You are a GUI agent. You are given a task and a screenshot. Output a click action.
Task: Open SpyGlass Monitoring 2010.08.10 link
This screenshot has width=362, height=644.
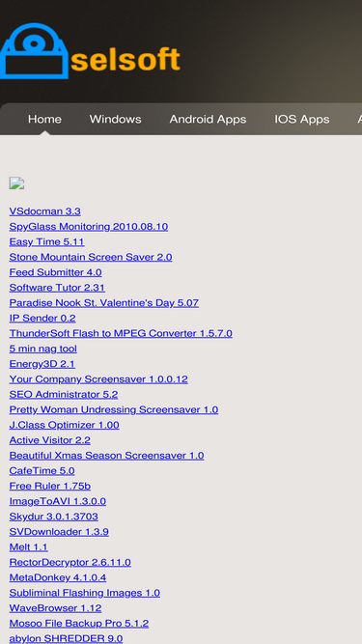coord(89,227)
